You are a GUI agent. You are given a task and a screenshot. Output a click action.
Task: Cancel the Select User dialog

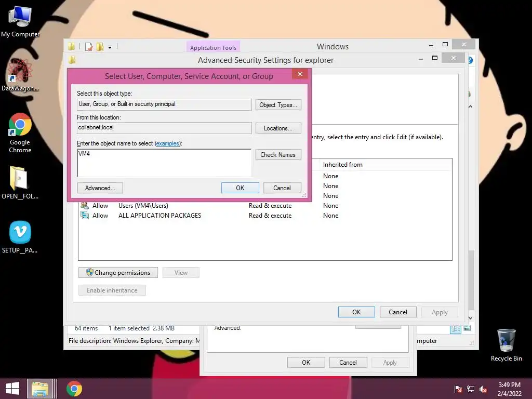point(282,188)
